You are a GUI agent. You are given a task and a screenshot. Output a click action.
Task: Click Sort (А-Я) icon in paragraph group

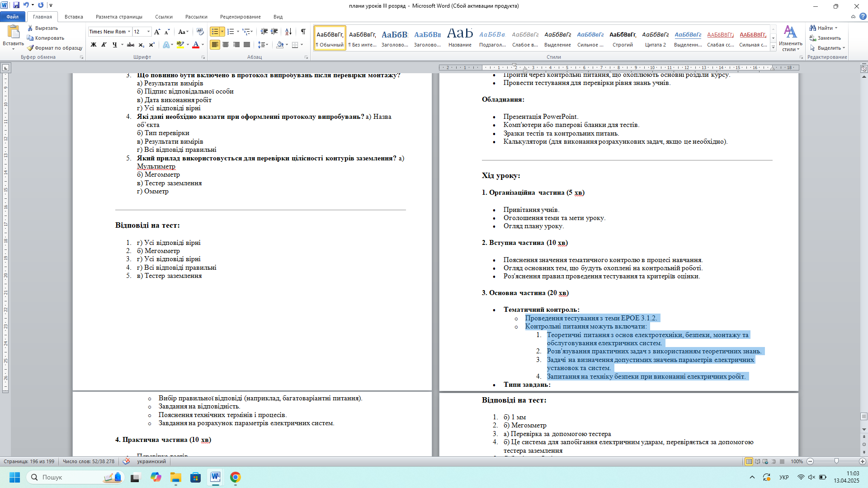[x=288, y=32]
